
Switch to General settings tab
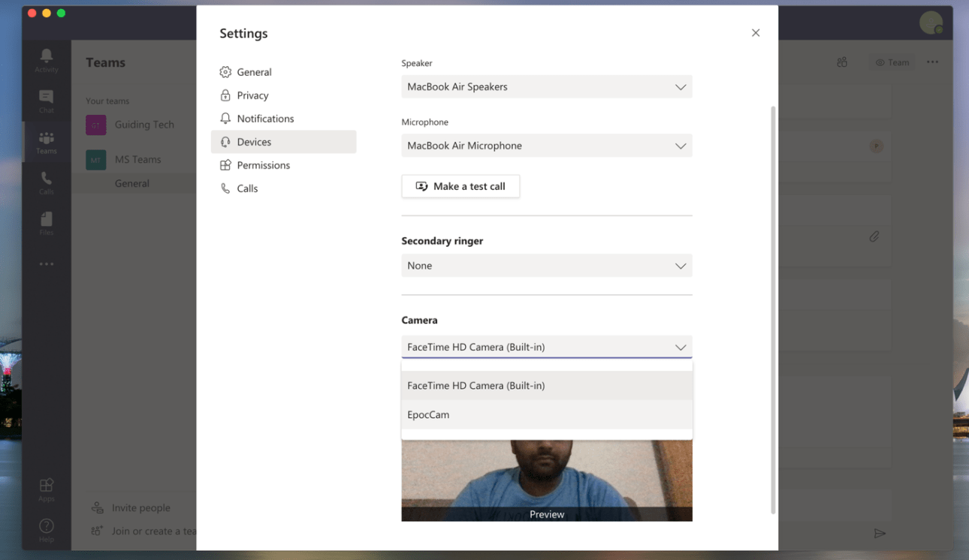pos(254,72)
